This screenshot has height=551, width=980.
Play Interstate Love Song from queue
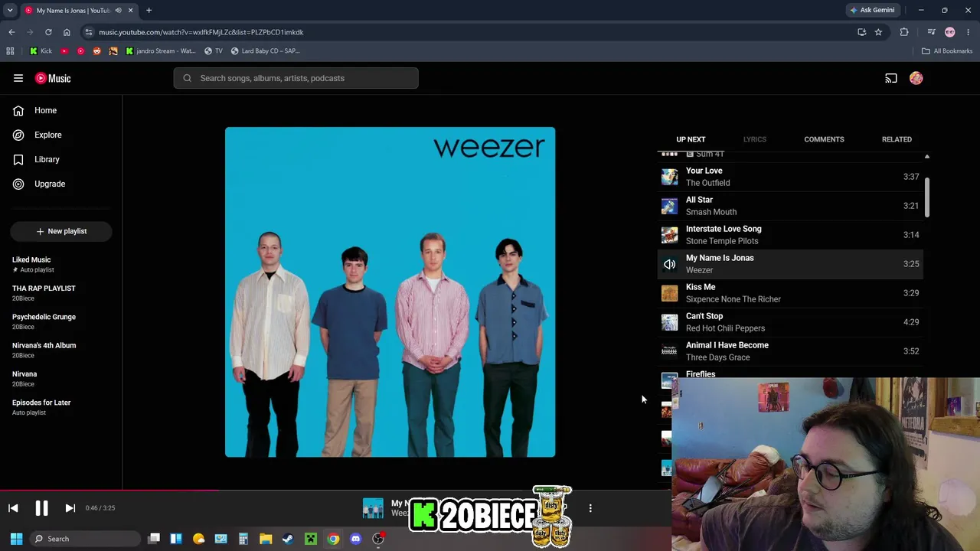(790, 235)
